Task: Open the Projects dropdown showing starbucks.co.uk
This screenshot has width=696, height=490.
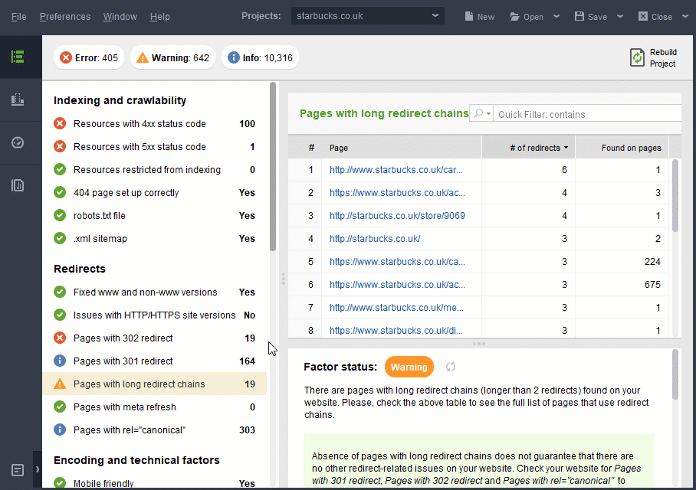Action: pyautogui.click(x=368, y=16)
